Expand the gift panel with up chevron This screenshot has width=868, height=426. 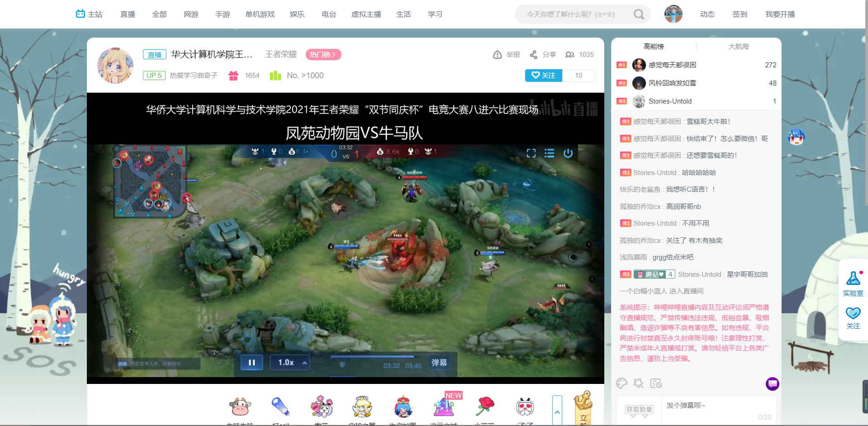pyautogui.click(x=557, y=410)
